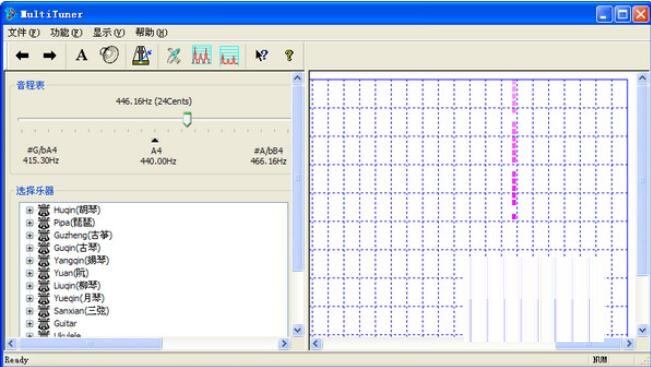
Task: Expand the Liuqin tree node
Action: click(x=29, y=286)
